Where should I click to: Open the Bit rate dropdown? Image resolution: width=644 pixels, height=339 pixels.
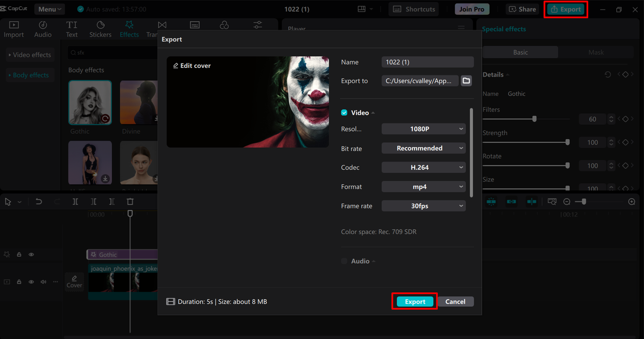[424, 148]
